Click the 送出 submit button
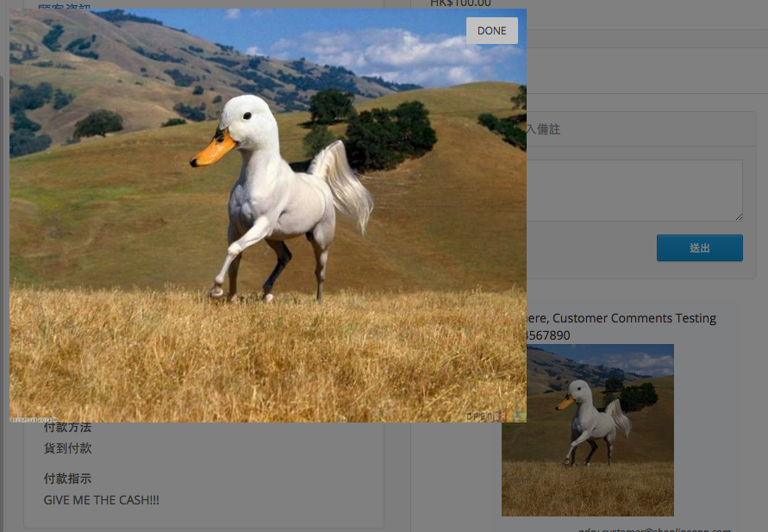The image size is (768, 532). click(x=699, y=247)
